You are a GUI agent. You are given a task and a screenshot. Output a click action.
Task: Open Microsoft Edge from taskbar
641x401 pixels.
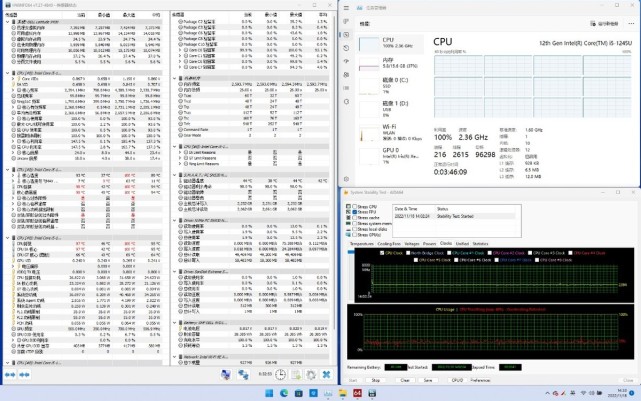284,393
